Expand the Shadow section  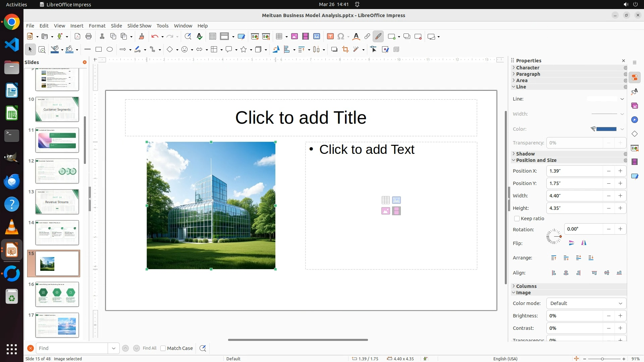(525, 154)
